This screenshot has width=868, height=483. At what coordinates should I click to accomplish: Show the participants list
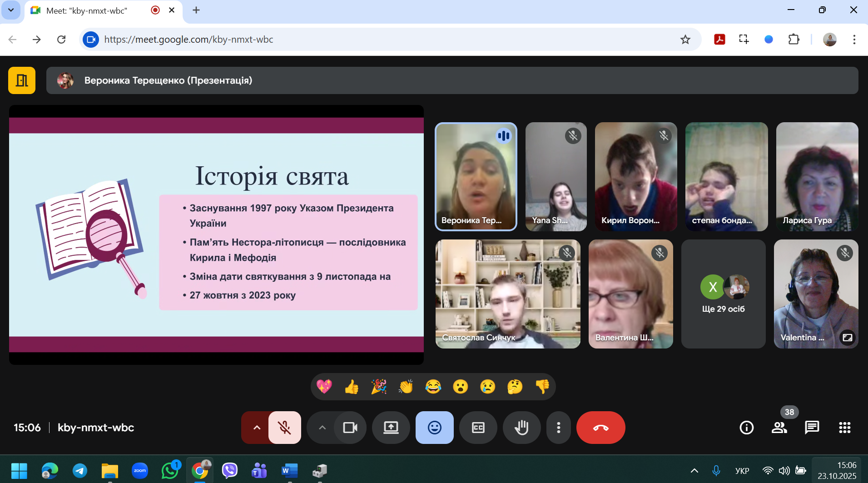pyautogui.click(x=779, y=428)
